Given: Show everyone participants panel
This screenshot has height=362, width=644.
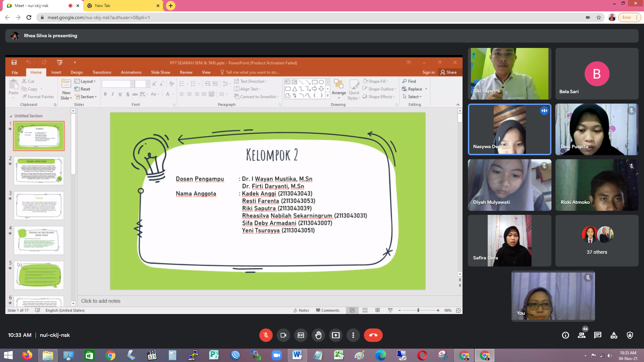Looking at the screenshot, I should [582, 335].
